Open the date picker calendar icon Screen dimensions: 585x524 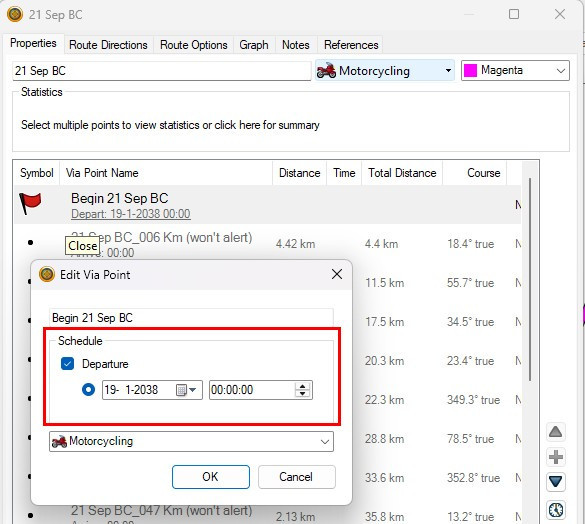(x=186, y=390)
